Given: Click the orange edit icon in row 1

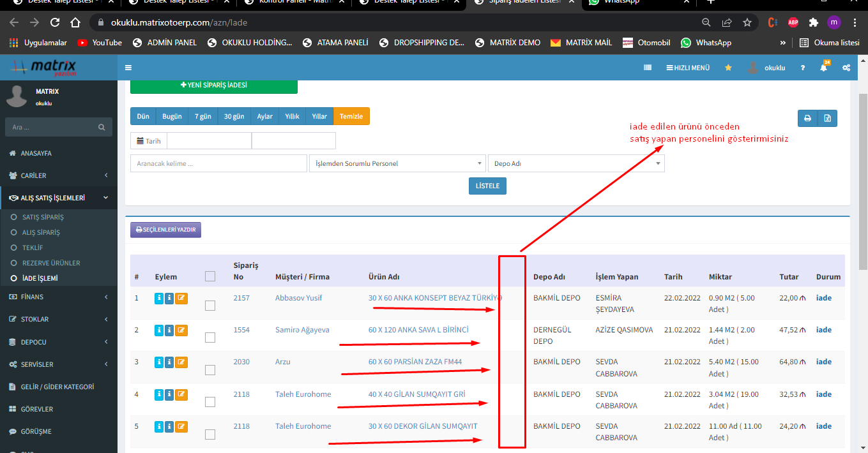Looking at the screenshot, I should pyautogui.click(x=181, y=298).
